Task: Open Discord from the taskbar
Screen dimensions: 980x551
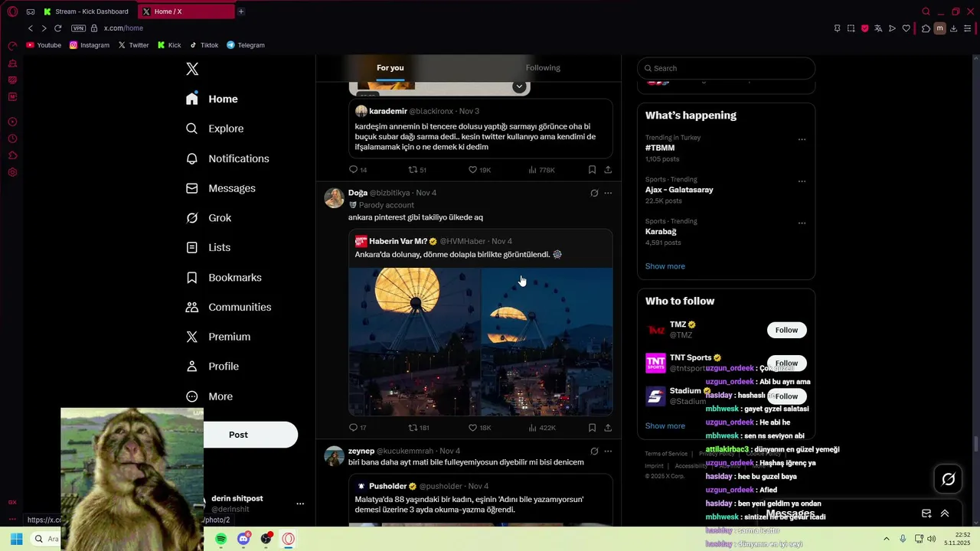Action: pos(243,539)
